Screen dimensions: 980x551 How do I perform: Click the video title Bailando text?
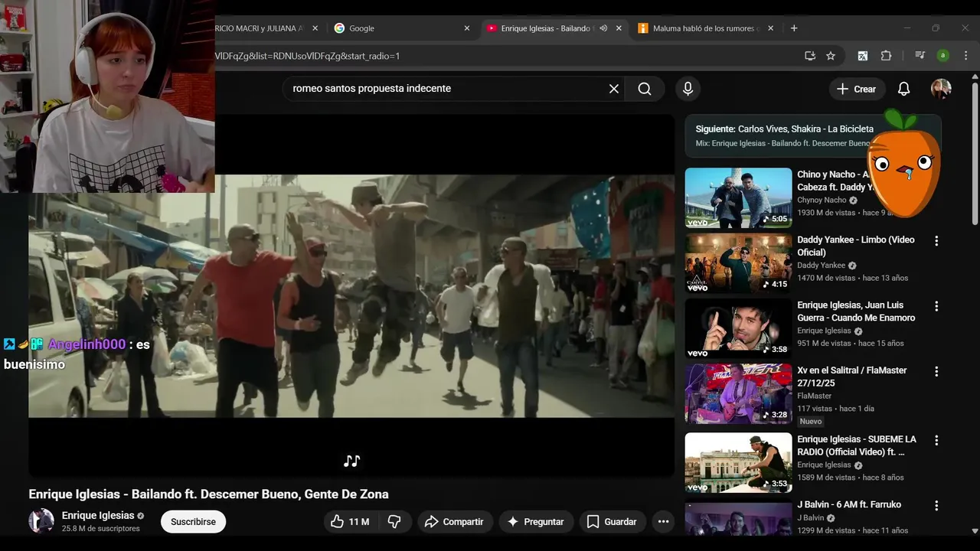pyautogui.click(x=208, y=494)
